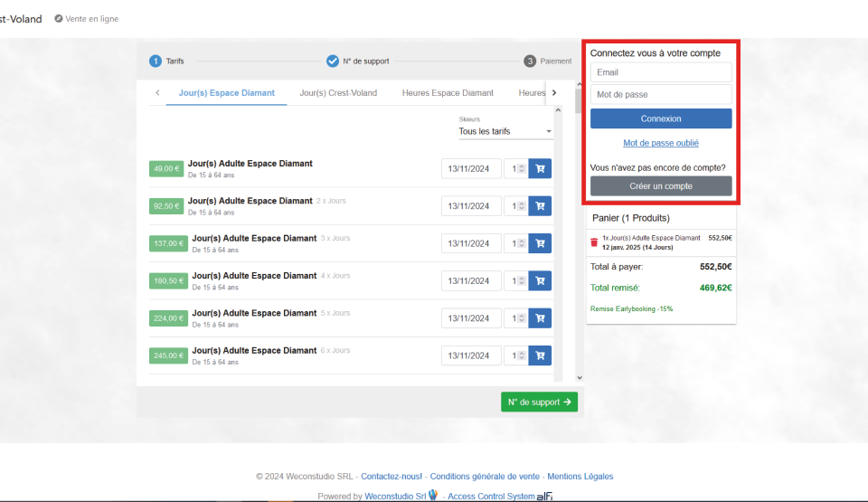This screenshot has height=502, width=868.
Task: Click the 49,00 € price badge
Action: click(166, 168)
